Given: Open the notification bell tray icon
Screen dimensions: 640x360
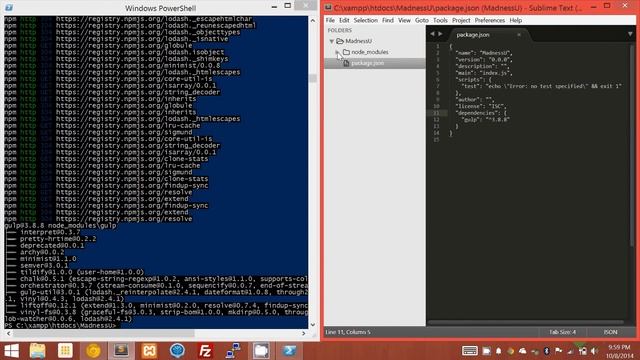Looking at the screenshot, I should click(498, 351).
